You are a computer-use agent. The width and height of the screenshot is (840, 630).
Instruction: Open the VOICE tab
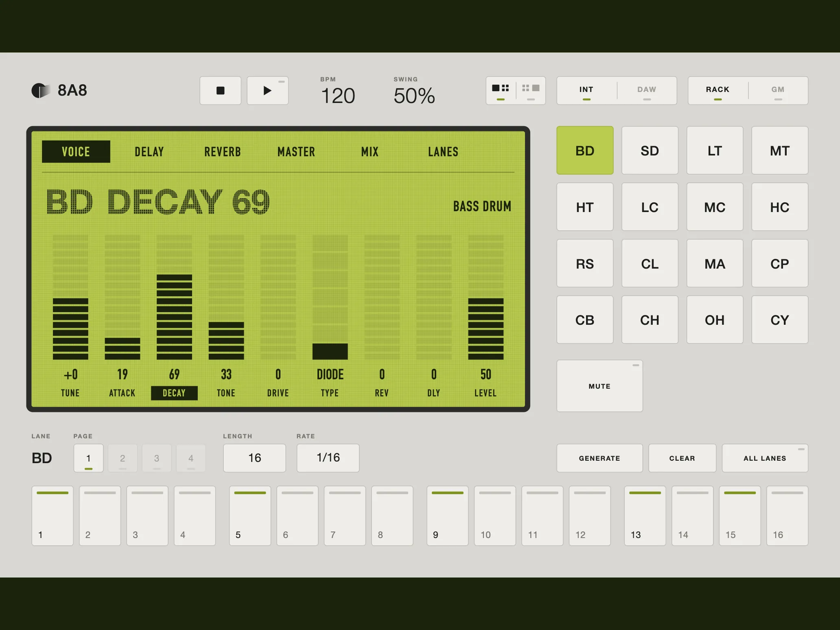tap(76, 151)
